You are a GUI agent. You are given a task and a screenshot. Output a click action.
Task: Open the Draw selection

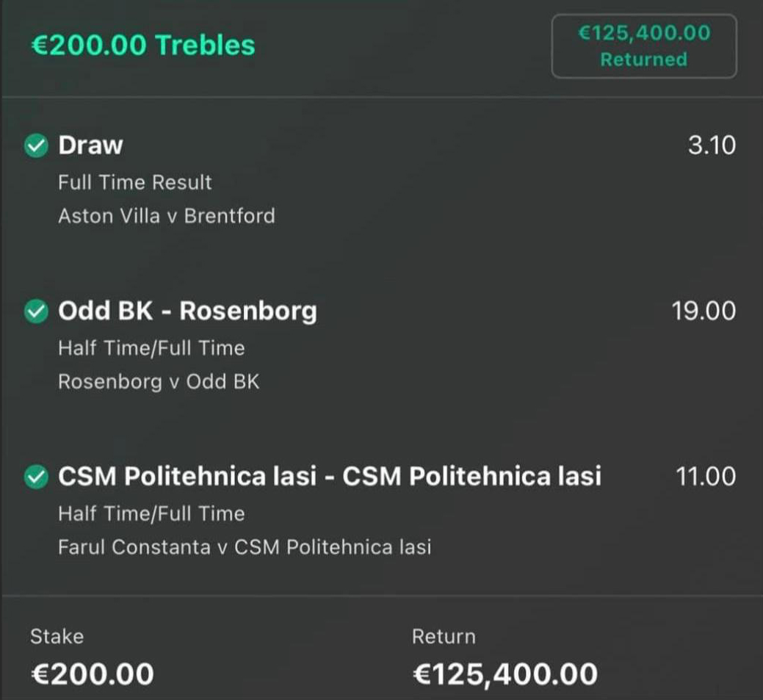point(91,145)
